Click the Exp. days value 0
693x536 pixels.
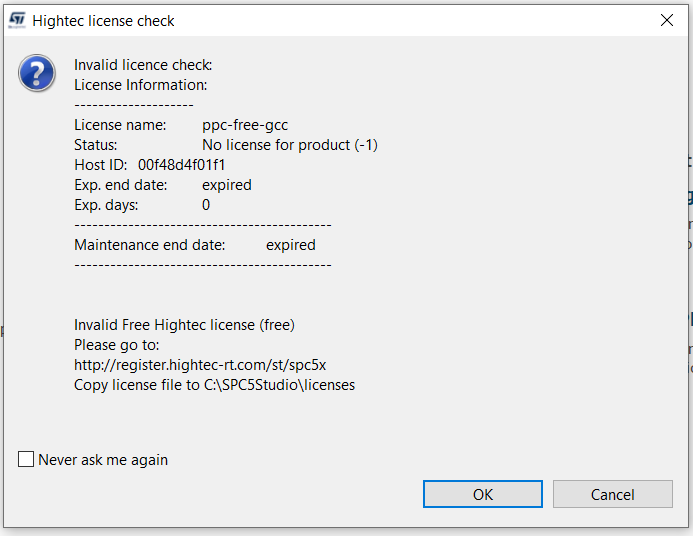tap(206, 205)
